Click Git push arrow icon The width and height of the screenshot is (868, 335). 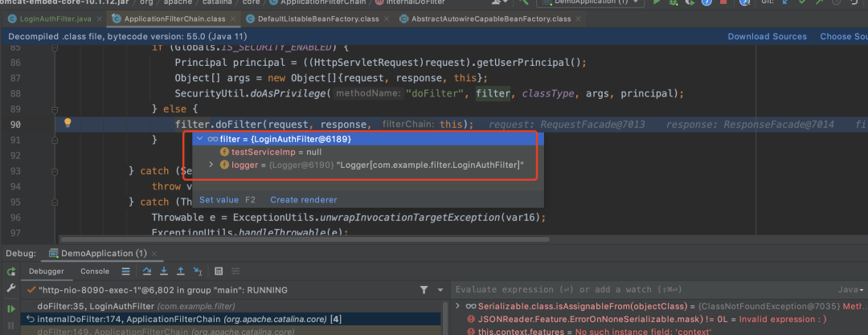819,2
